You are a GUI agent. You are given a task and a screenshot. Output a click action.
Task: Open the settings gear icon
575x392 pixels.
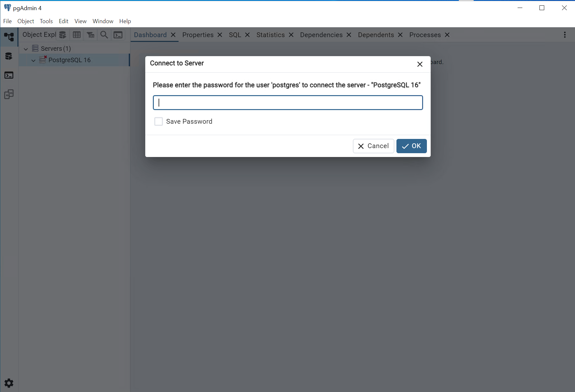tap(9, 383)
